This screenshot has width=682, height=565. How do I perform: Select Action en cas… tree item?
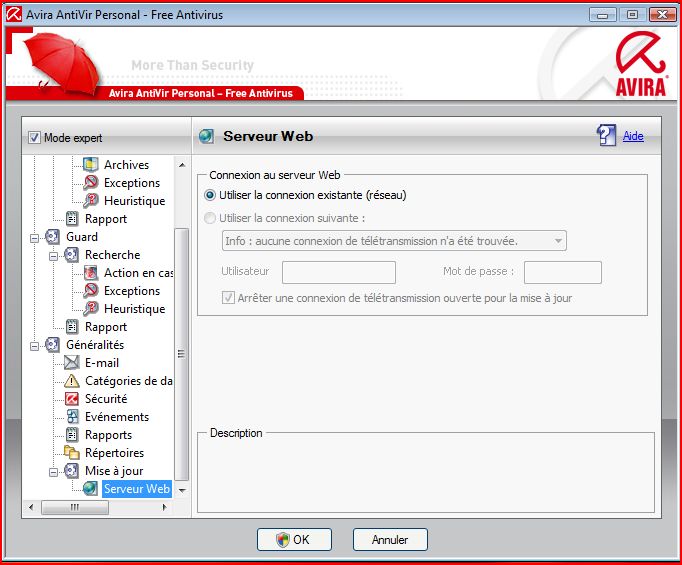point(138,273)
